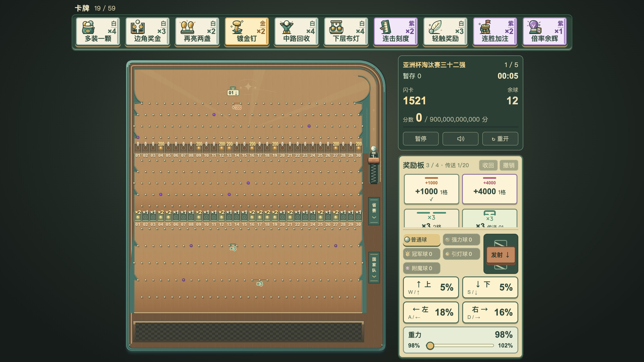The image size is (644, 362).
Task: Select the purple 倍率余辉 card
Action: [544, 32]
